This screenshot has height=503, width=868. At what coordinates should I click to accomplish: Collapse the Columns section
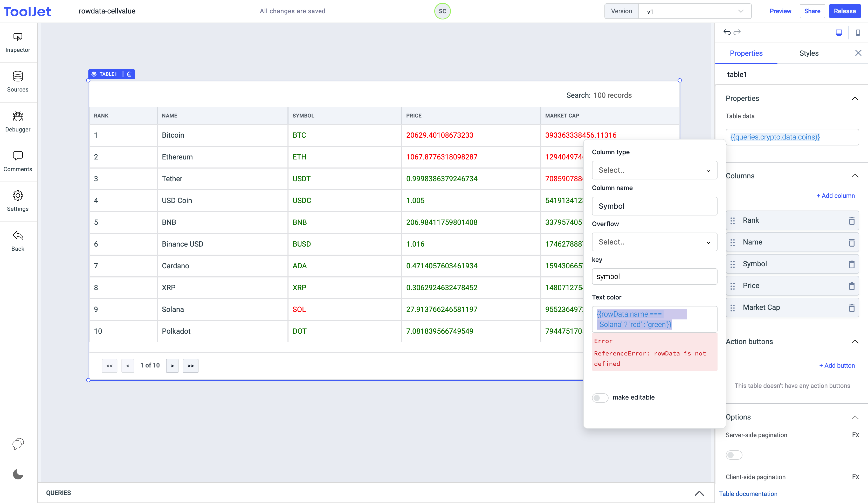(x=855, y=176)
